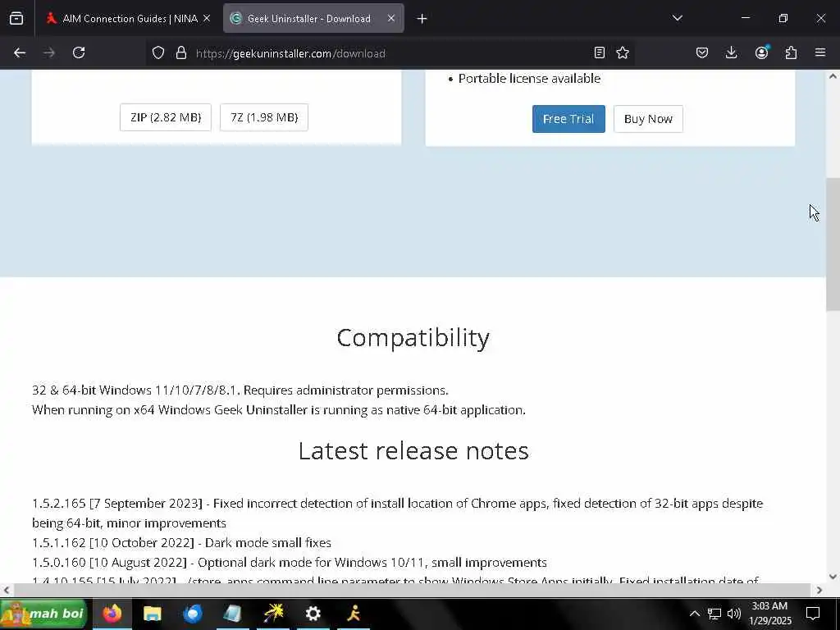Screen dimensions: 840x630
Task: Select the Geek Uninstaller - Download tab
Action: tap(313, 19)
